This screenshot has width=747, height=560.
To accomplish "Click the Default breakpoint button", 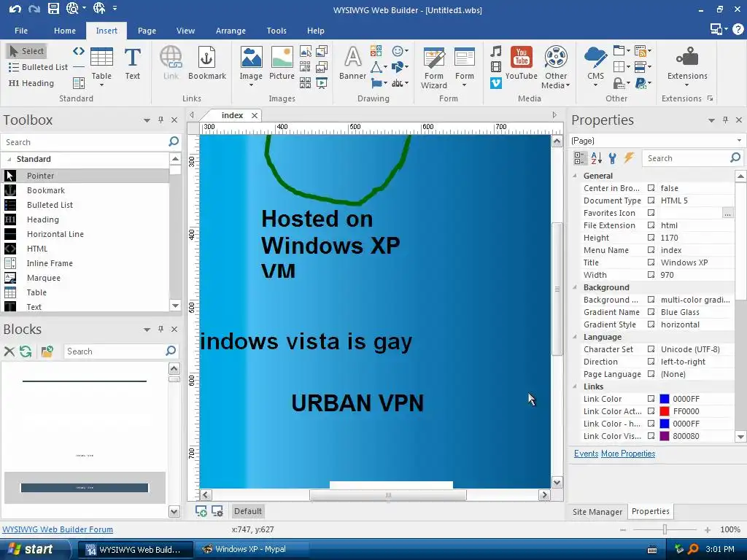I will click(x=248, y=511).
